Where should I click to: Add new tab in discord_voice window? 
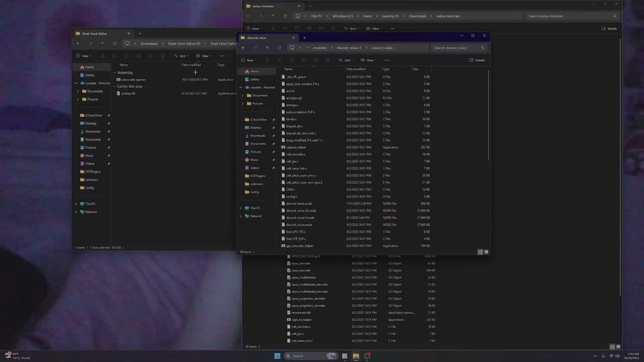[x=304, y=38]
